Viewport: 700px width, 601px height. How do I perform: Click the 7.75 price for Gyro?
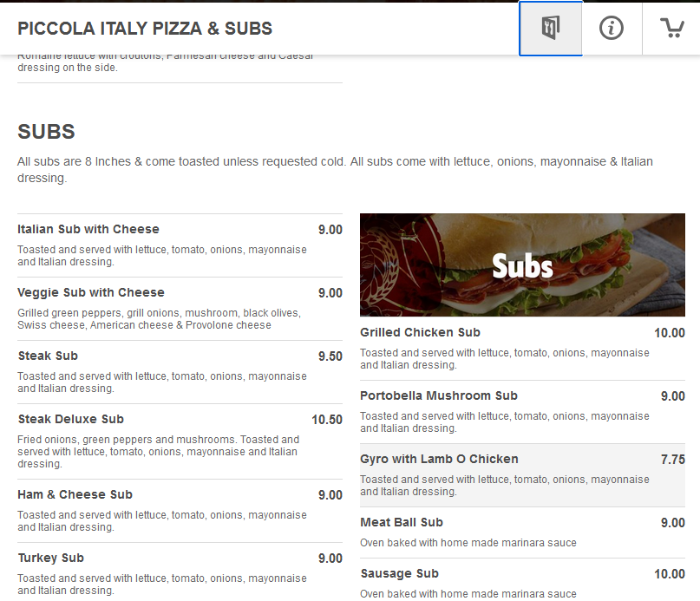(672, 460)
